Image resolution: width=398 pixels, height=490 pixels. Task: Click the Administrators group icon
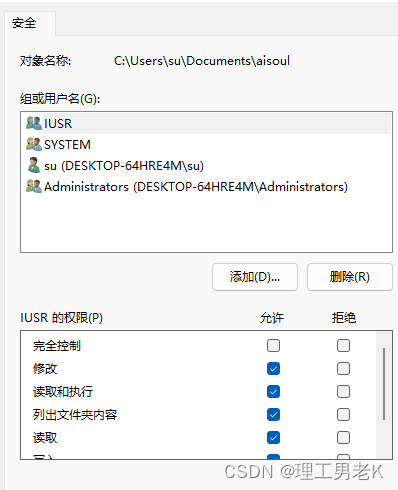[x=34, y=186]
